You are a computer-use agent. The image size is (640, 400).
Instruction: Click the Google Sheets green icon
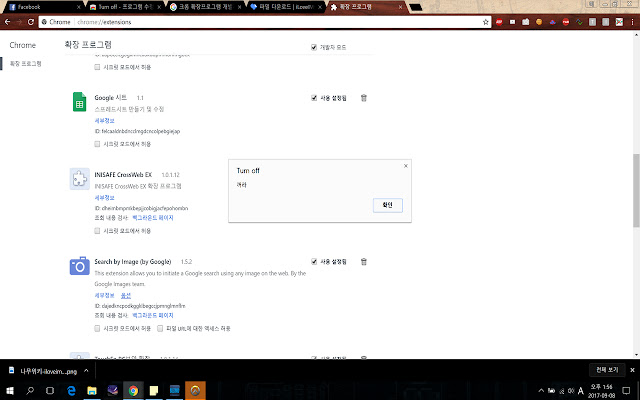pyautogui.click(x=80, y=102)
